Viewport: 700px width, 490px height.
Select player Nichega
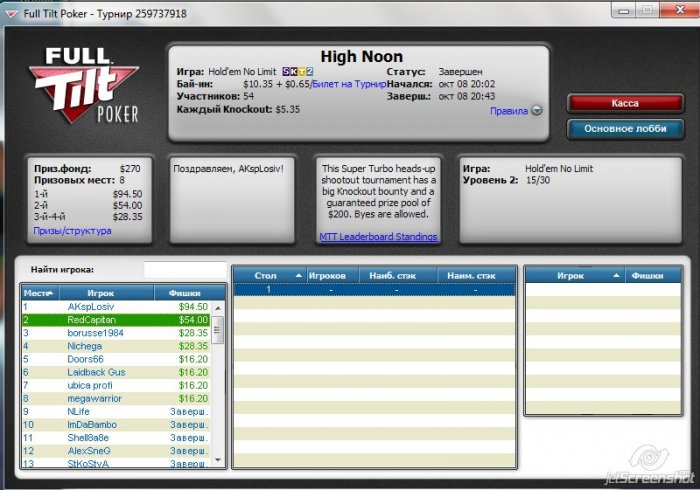(116, 346)
